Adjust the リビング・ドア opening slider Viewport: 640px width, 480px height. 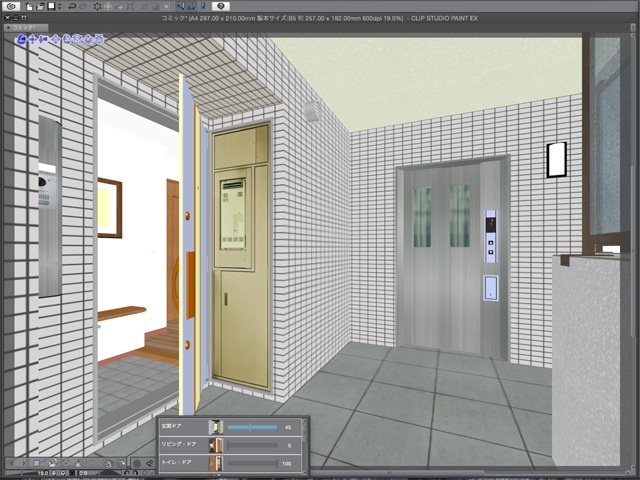click(x=252, y=445)
